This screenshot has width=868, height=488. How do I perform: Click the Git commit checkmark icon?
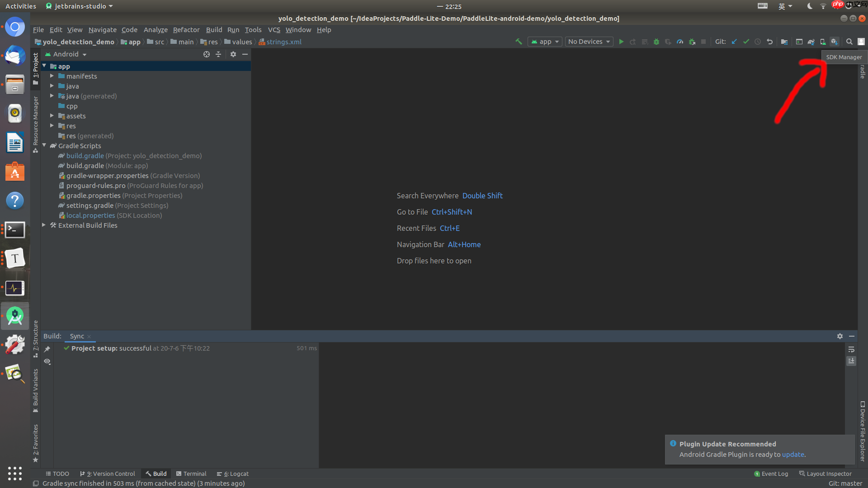pos(746,42)
